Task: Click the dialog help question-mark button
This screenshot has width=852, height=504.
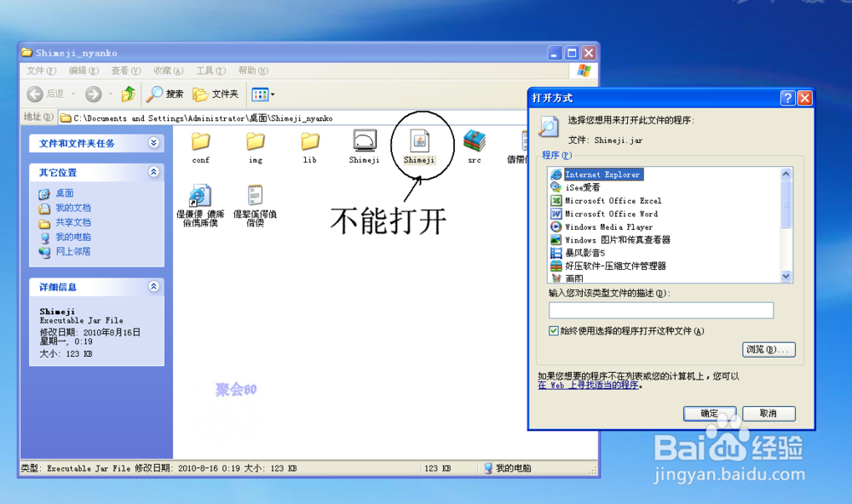Action: point(787,98)
